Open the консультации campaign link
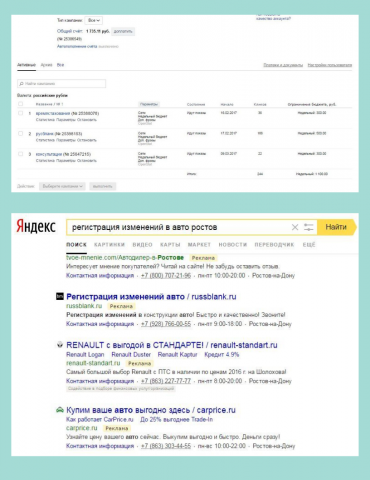 (x=49, y=154)
